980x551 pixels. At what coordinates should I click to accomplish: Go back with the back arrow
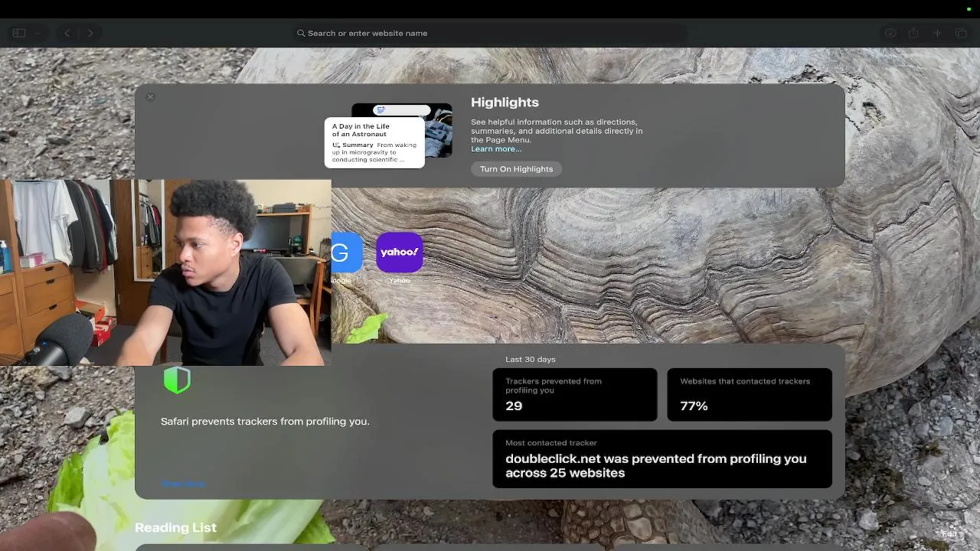(67, 33)
